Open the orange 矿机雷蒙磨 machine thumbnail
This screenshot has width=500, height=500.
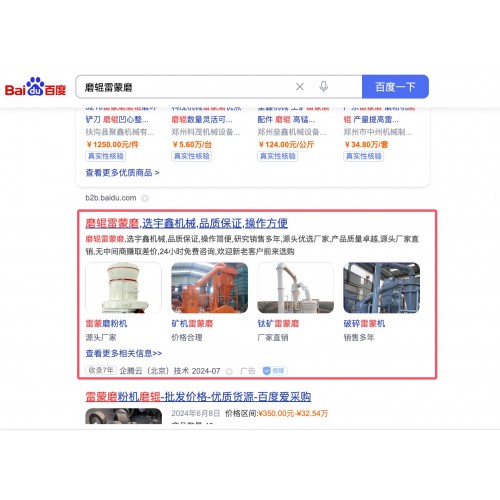pyautogui.click(x=210, y=288)
